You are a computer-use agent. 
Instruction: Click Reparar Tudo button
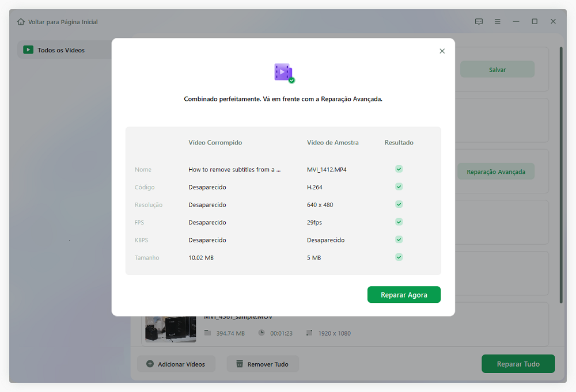518,364
